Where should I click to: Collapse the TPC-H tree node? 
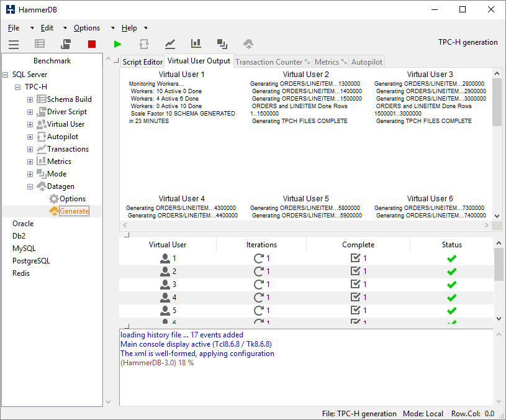(18, 87)
